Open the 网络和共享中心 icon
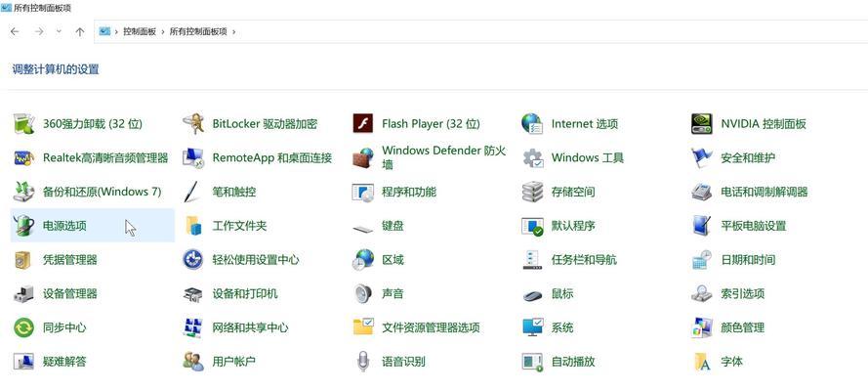This screenshot has height=391, width=868. tap(193, 327)
